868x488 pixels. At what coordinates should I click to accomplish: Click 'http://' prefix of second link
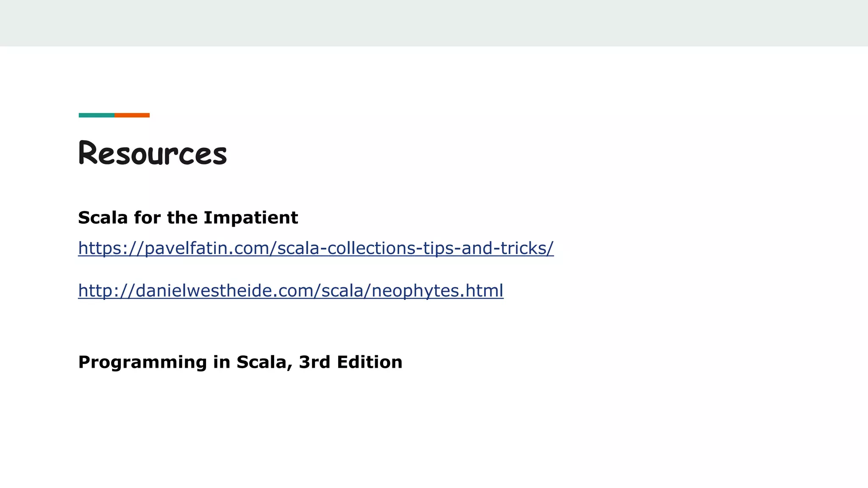click(x=107, y=291)
